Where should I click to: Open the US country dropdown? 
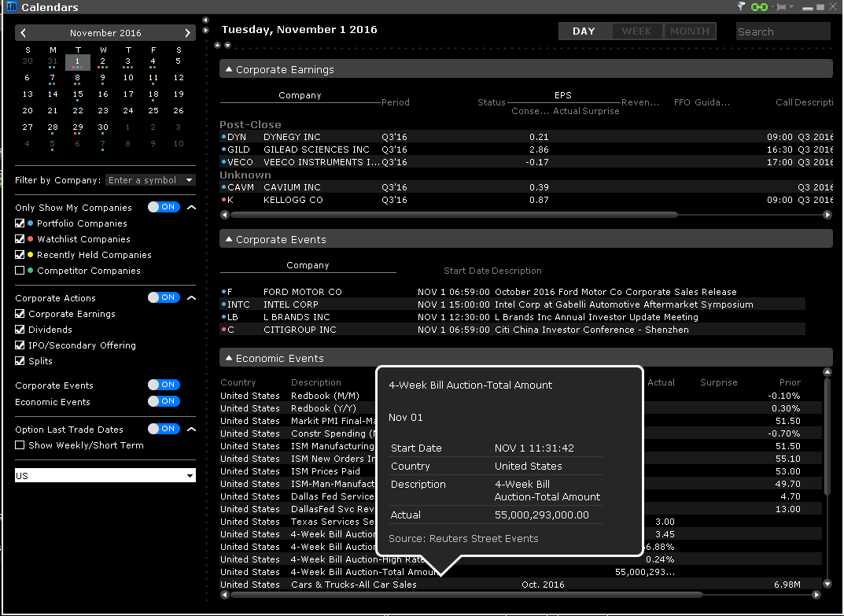point(105,475)
